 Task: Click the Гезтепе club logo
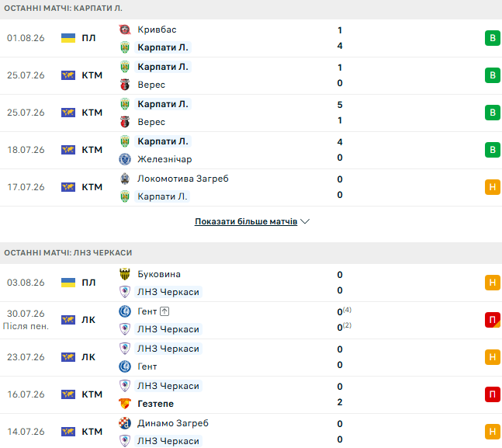click(x=125, y=404)
